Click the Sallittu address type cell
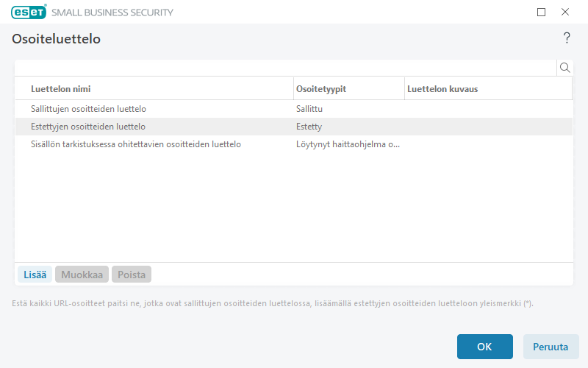This screenshot has width=588, height=368. click(x=309, y=109)
